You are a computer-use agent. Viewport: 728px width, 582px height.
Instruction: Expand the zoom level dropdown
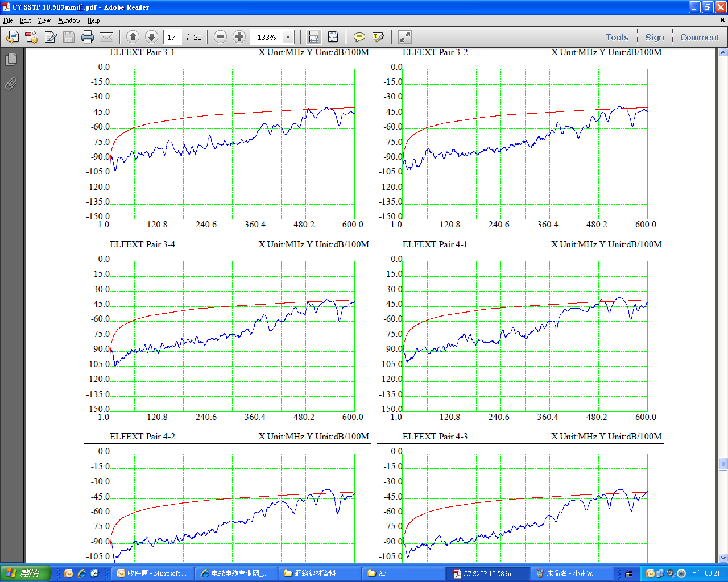(288, 38)
